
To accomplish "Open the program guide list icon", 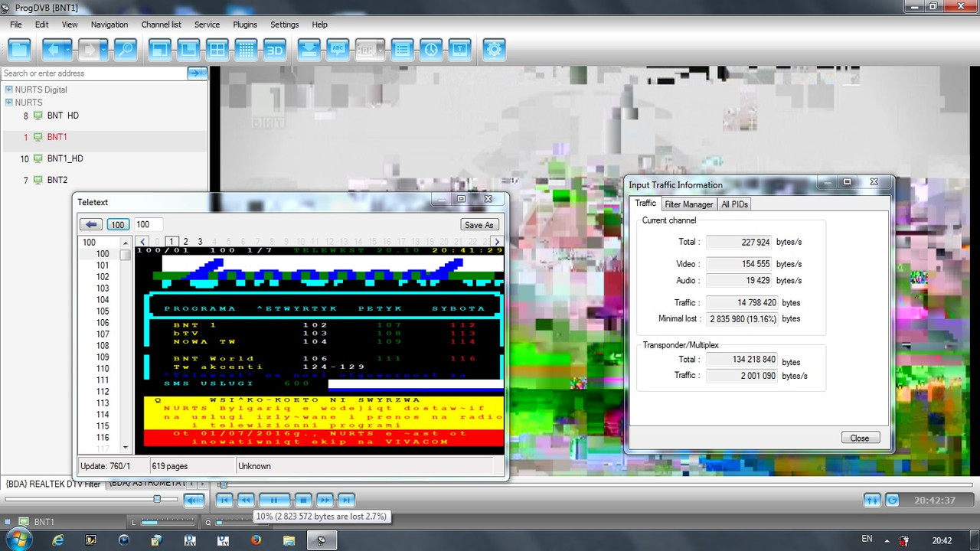I will (x=403, y=50).
